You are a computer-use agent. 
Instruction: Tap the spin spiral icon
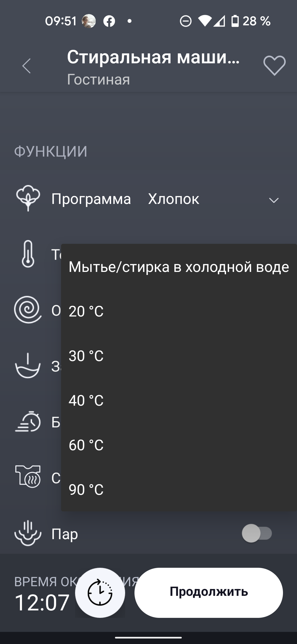tap(28, 310)
